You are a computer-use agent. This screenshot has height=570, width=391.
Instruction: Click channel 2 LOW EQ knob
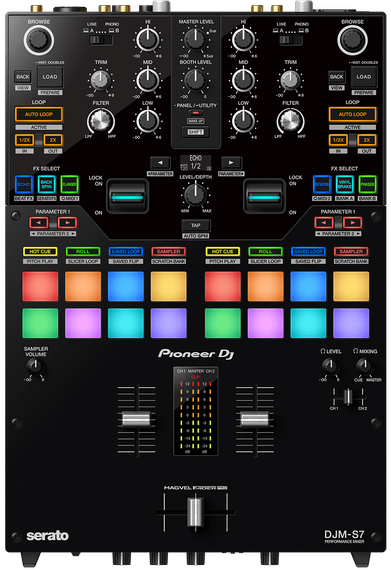click(x=243, y=121)
